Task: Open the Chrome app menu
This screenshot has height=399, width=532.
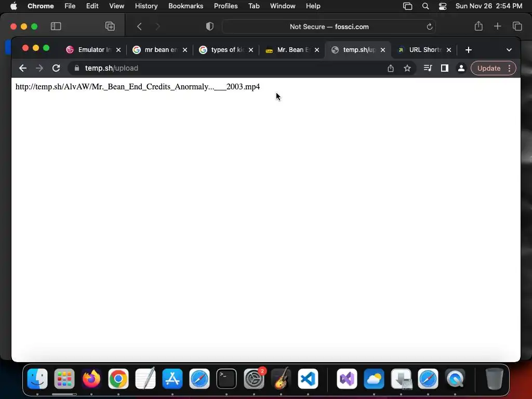Action: (41, 6)
